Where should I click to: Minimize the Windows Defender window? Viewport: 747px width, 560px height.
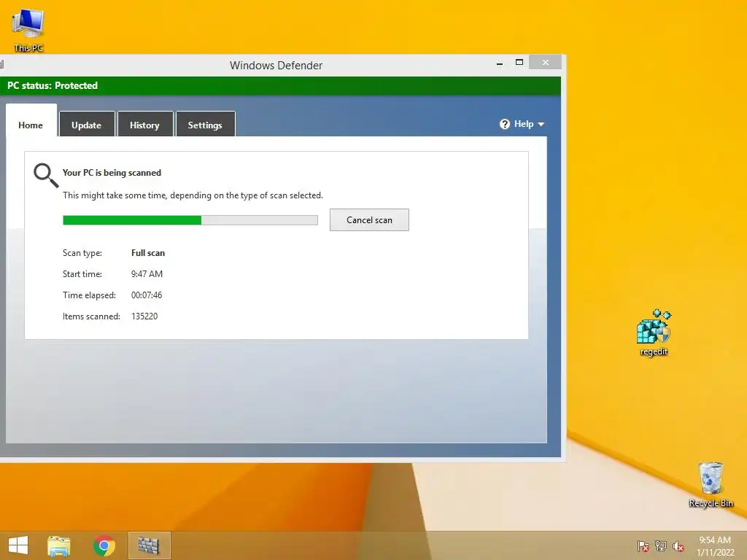(x=500, y=63)
